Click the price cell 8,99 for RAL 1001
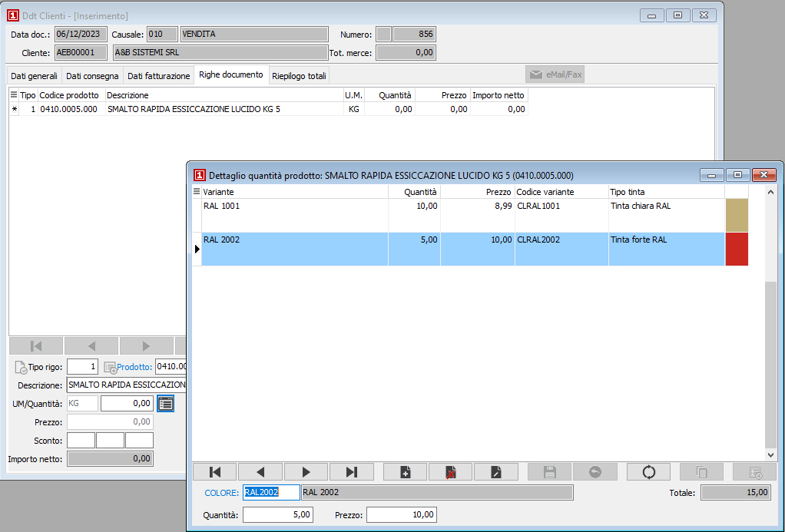 point(477,215)
